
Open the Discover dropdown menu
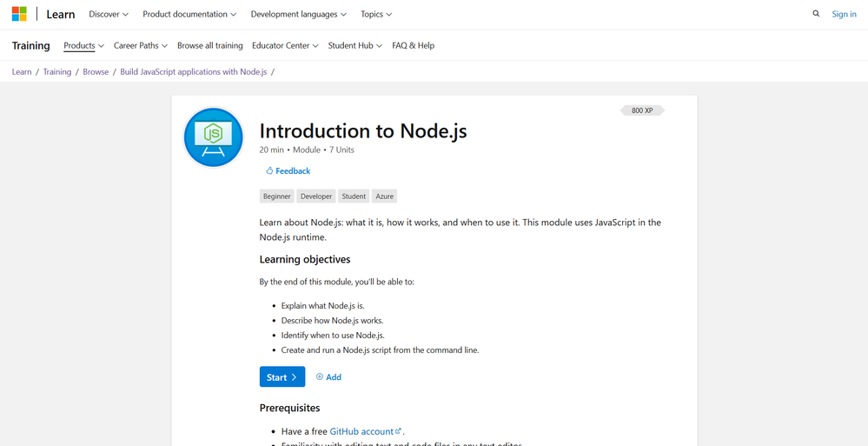pos(109,15)
